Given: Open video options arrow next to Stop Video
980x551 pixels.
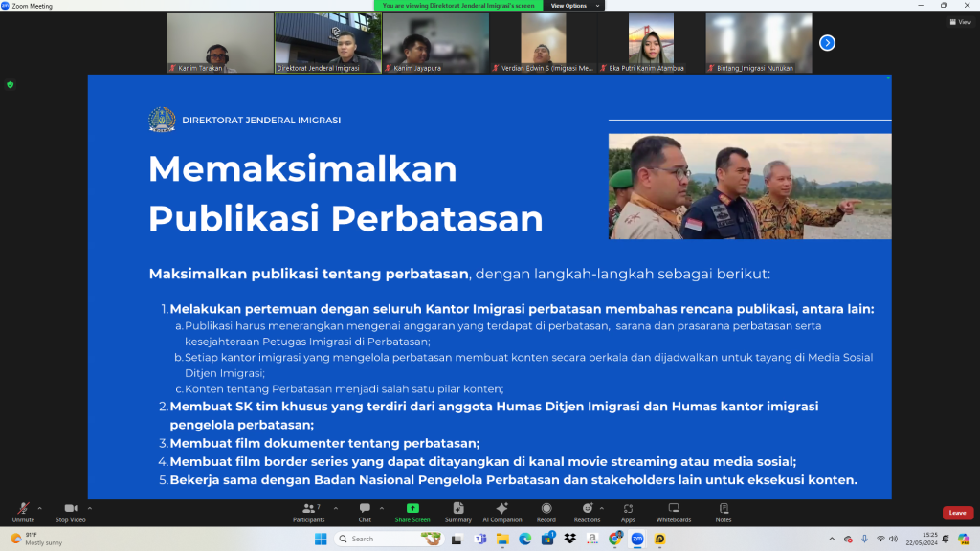Looking at the screenshot, I should (x=90, y=509).
